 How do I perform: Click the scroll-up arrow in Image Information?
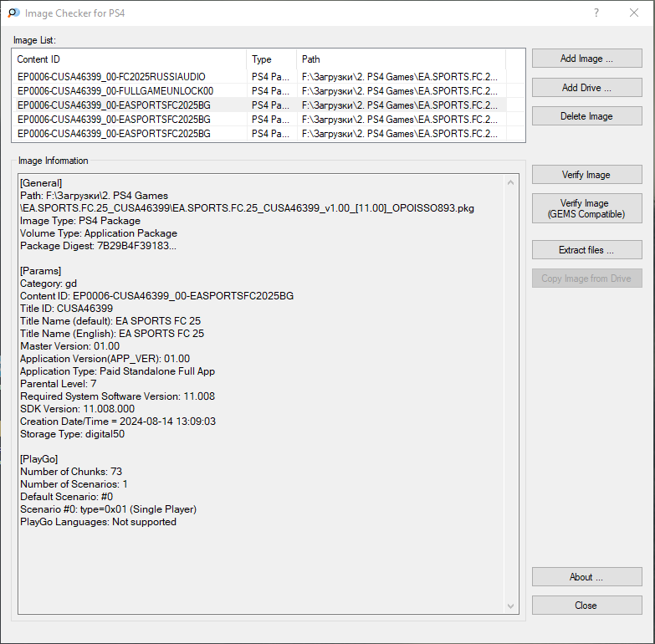click(510, 182)
